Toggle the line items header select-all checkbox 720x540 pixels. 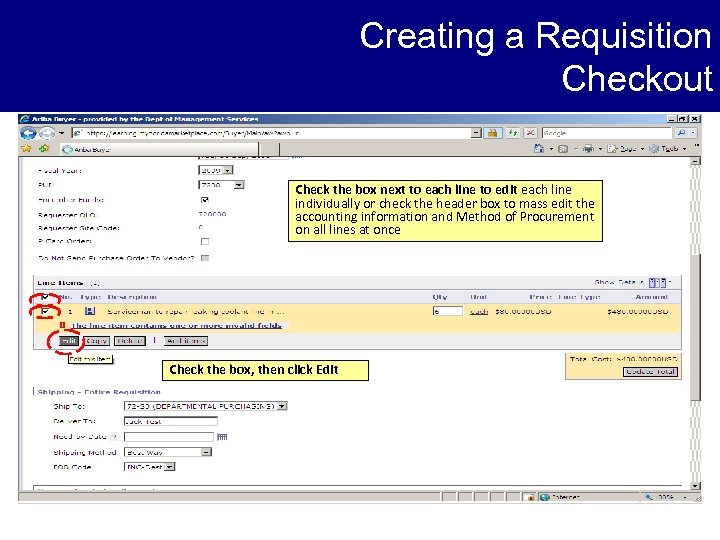tap(45, 298)
